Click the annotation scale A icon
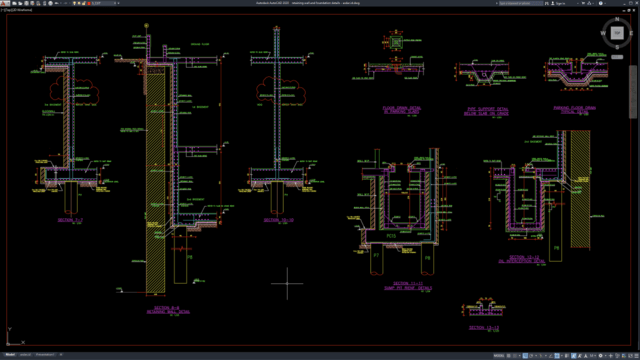Image resolution: width=640 pixels, height=360 pixels. [x=586, y=356]
